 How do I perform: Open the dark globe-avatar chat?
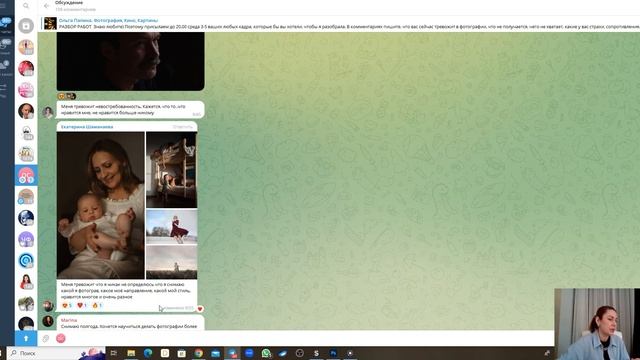coord(26,218)
